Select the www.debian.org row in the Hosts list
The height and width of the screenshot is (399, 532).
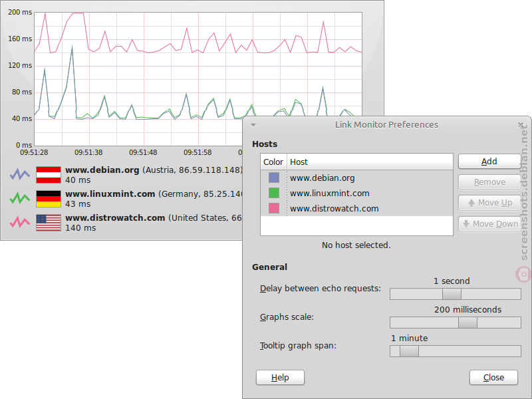pyautogui.click(x=356, y=178)
